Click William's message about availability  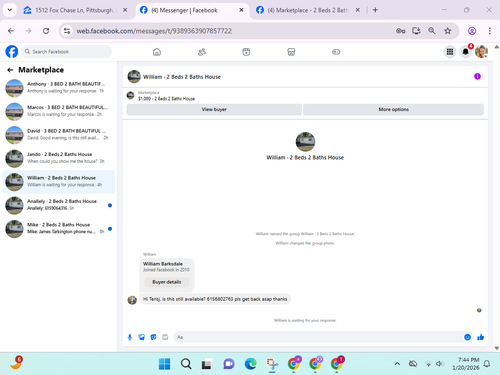pos(215,299)
